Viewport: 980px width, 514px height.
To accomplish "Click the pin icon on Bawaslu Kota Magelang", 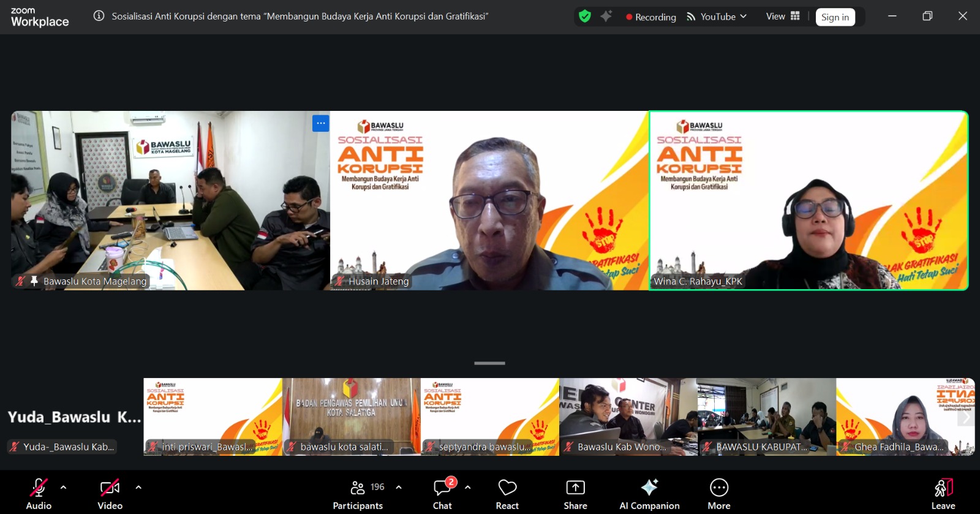I will pyautogui.click(x=34, y=281).
